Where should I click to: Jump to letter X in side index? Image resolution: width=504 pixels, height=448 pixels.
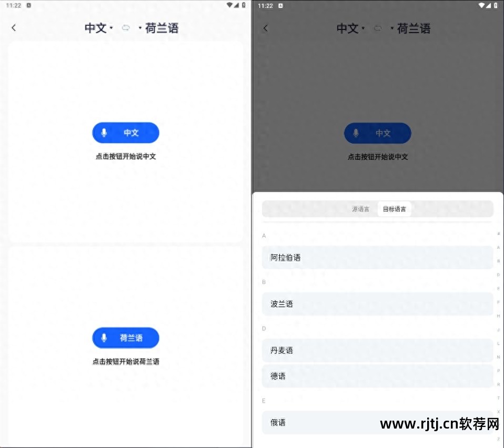(x=499, y=412)
